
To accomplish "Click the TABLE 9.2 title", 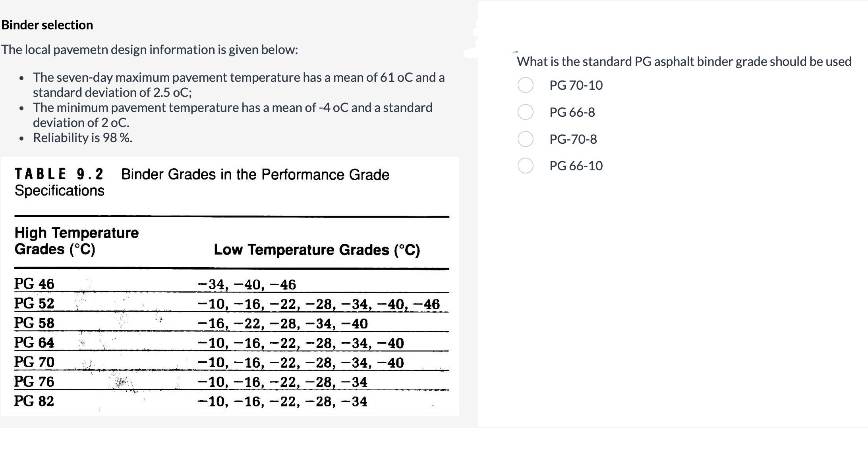I will 60,174.
